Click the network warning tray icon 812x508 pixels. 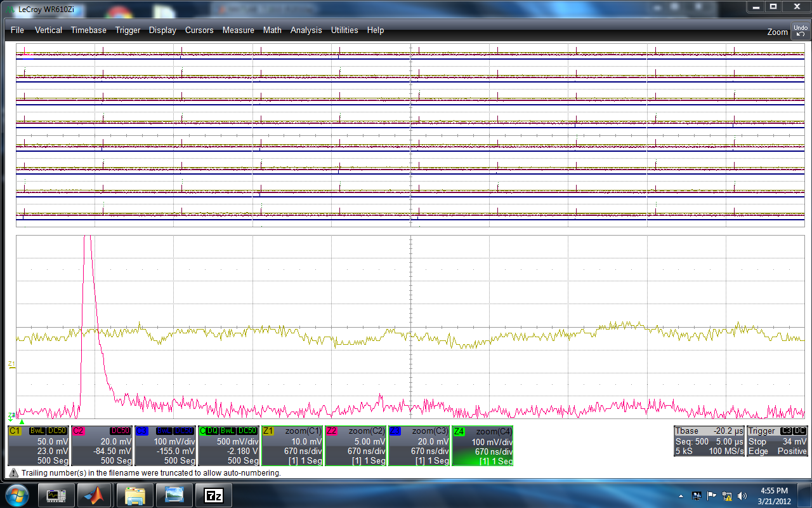[x=727, y=495]
